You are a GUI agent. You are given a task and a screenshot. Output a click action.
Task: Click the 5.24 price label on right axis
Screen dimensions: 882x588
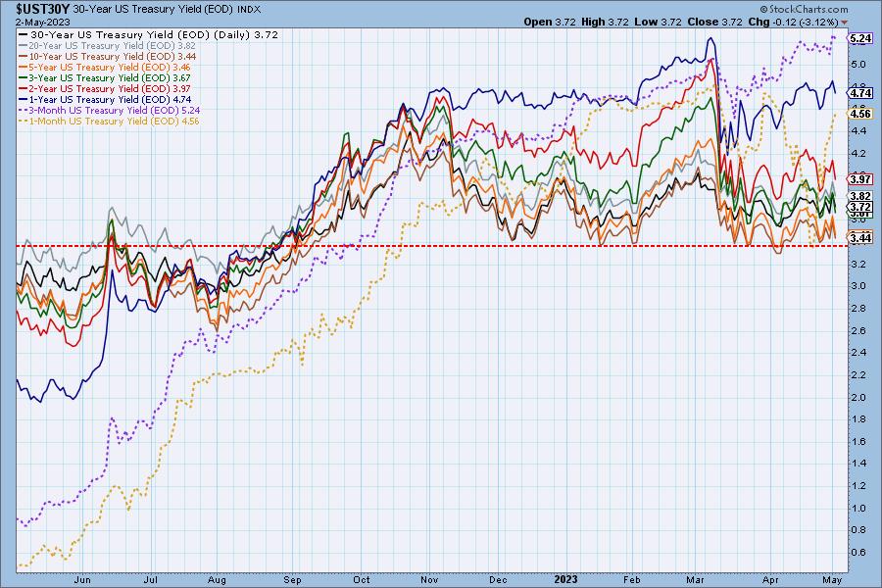click(860, 38)
